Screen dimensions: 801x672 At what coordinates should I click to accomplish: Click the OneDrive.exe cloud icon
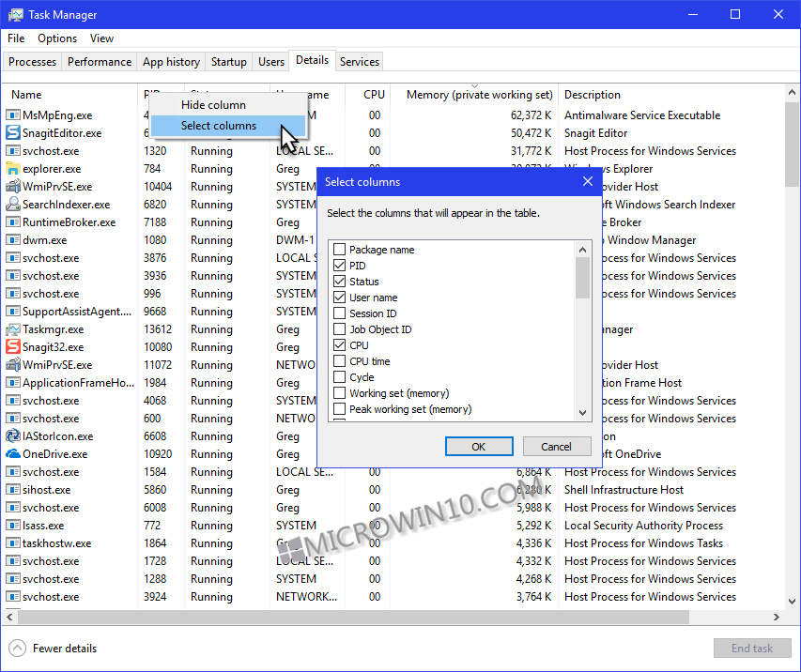point(13,454)
